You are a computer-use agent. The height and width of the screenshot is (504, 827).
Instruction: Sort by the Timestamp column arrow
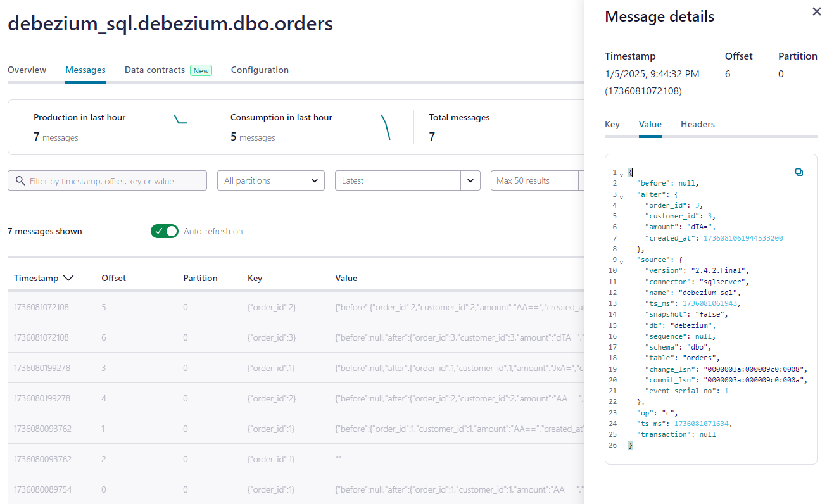pyautogui.click(x=68, y=278)
